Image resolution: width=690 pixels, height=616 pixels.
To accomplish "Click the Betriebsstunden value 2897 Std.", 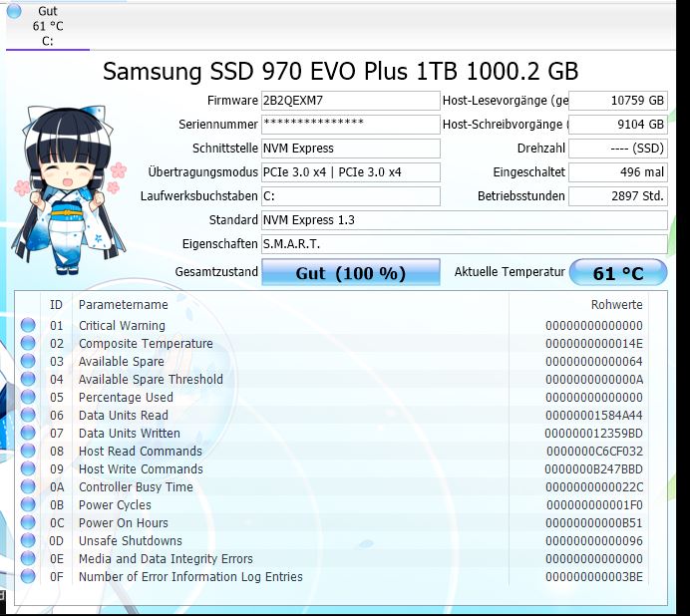I will [618, 195].
